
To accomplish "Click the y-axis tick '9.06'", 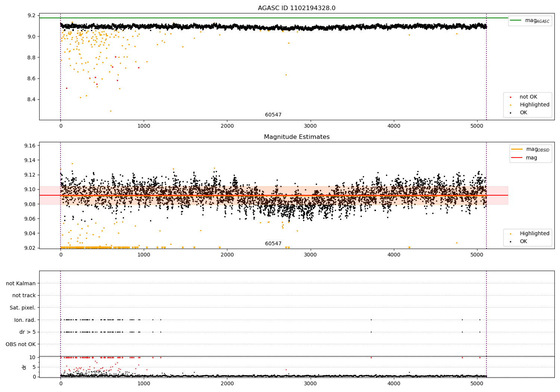I will (30, 219).
